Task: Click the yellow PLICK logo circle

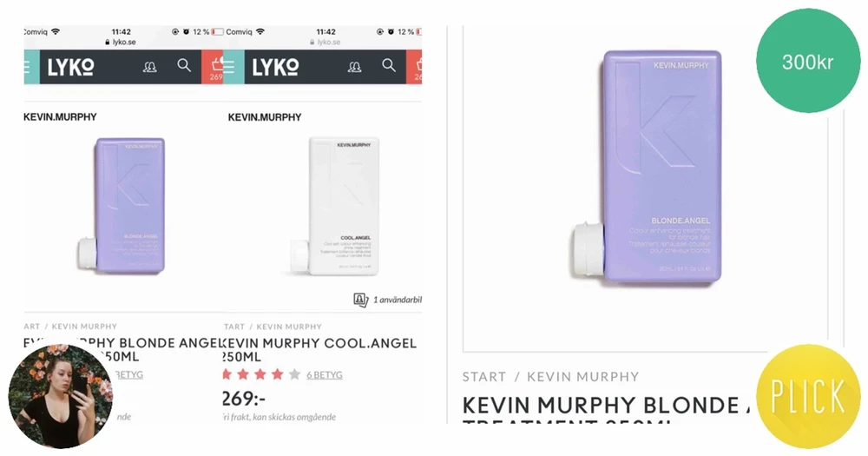Action: [x=808, y=396]
